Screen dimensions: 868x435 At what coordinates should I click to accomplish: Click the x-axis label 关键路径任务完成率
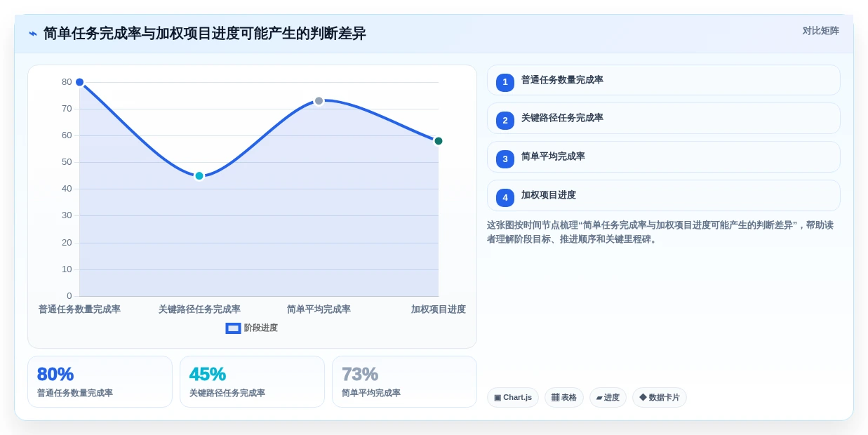pos(199,309)
